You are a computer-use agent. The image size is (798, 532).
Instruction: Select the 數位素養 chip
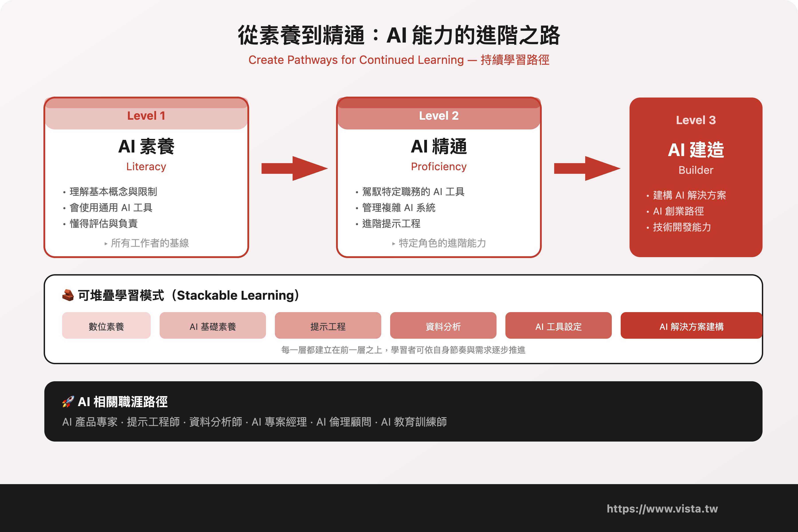[106, 326]
